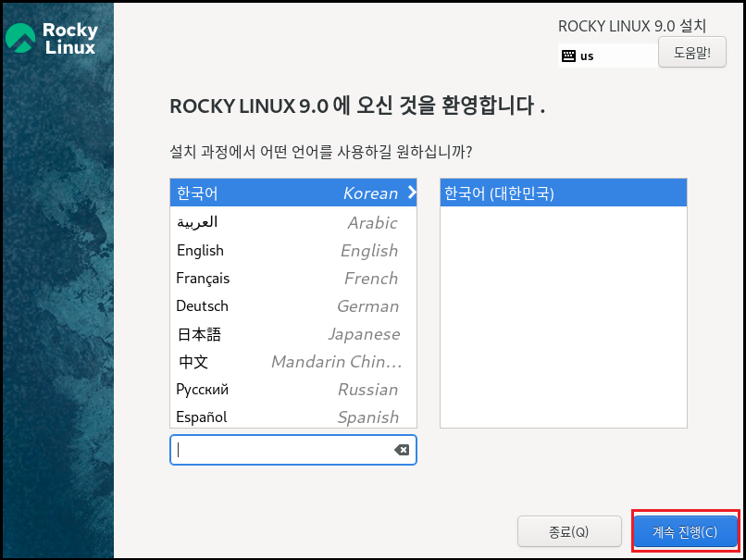Select Español Spanish language row
This screenshot has width=746, height=560.
pos(293,417)
